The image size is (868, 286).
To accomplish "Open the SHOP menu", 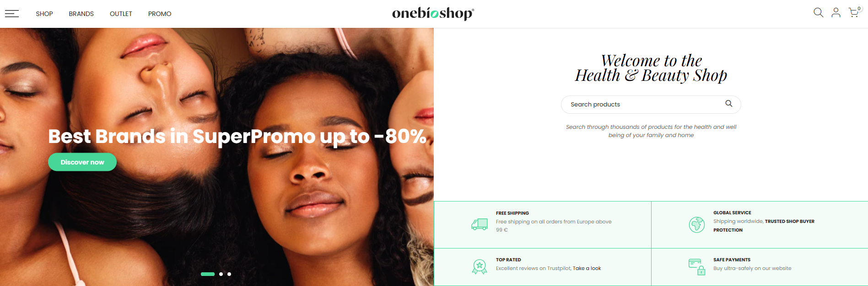I will [x=44, y=14].
